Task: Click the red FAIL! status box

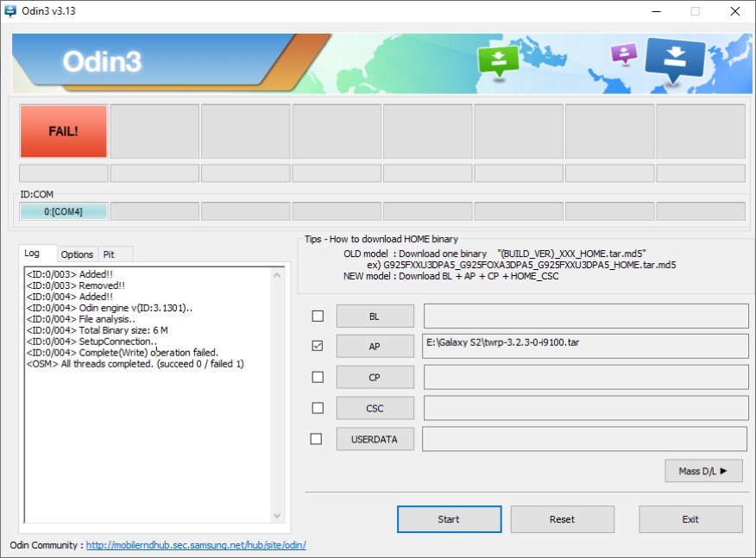Action: pos(63,132)
